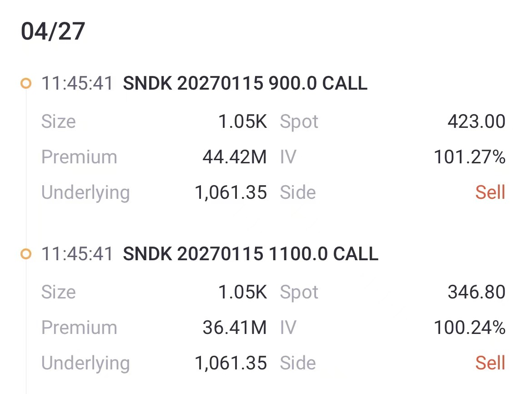
Task: Click the 11:45:41 timestamp of the 1100.0 CALL
Action: (77, 254)
